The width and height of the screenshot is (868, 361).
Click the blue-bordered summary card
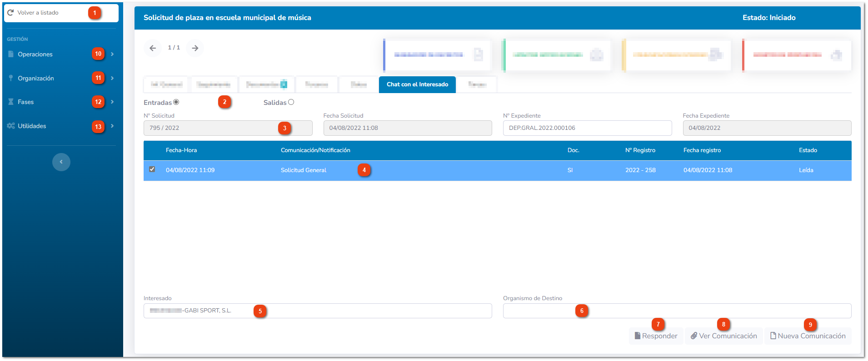(x=437, y=55)
